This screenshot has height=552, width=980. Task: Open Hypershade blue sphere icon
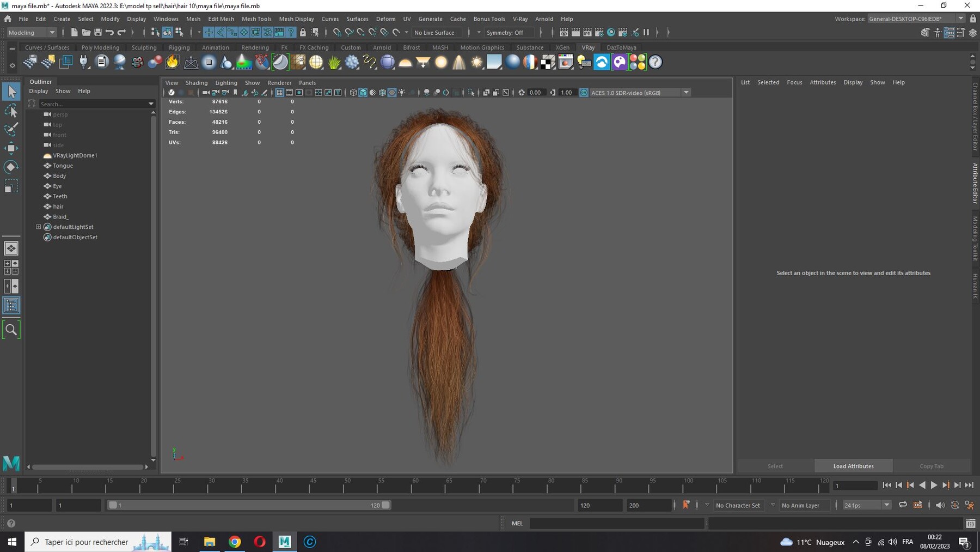[611, 33]
